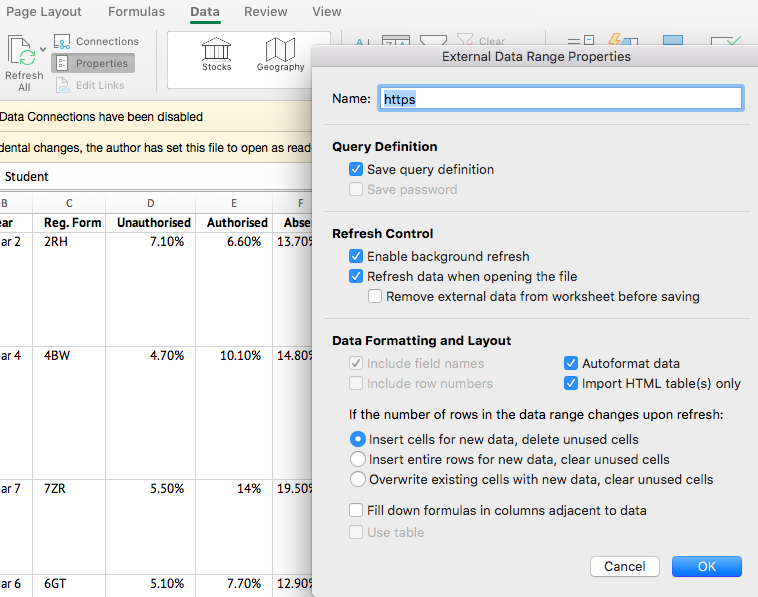
Task: Check Fill down formulas in adjacent columns
Action: [356, 511]
